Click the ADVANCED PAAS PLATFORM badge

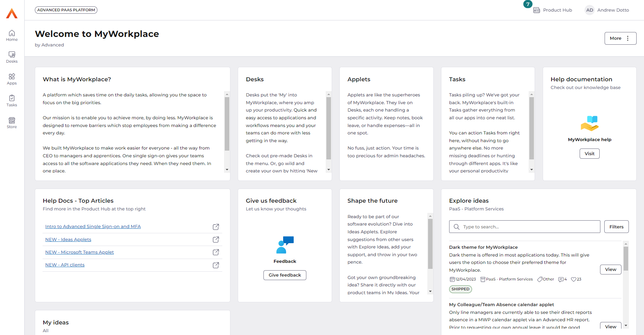click(66, 10)
